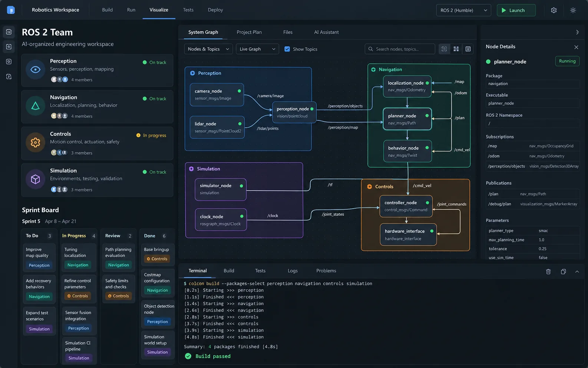Open the Improve map quality card
Image resolution: width=588 pixels, height=368 pixels.
39,257
